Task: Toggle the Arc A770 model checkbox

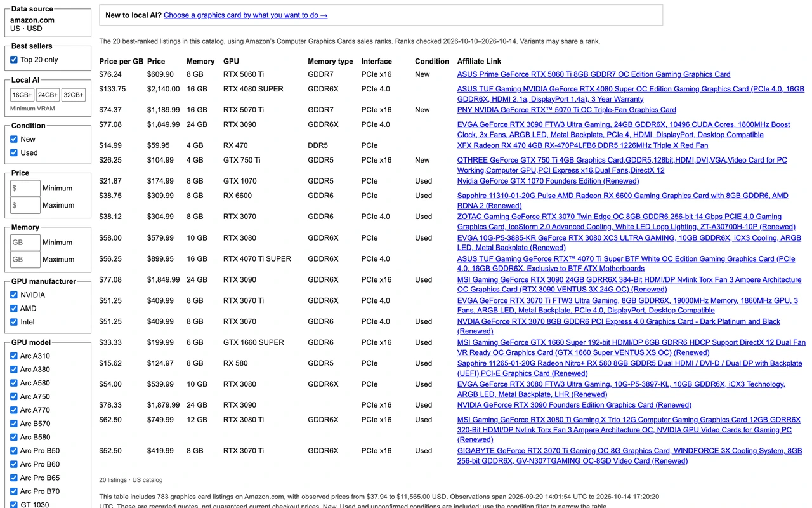Action: click(x=14, y=410)
